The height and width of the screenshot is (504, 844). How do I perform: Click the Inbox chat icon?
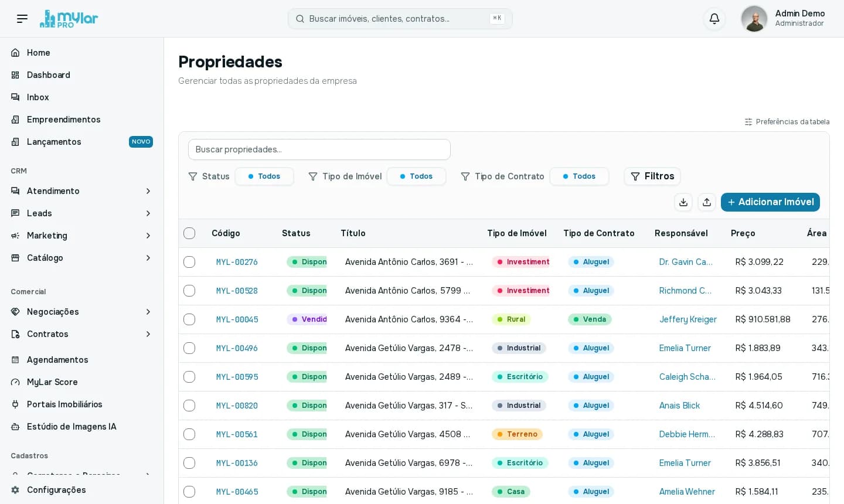[15, 97]
